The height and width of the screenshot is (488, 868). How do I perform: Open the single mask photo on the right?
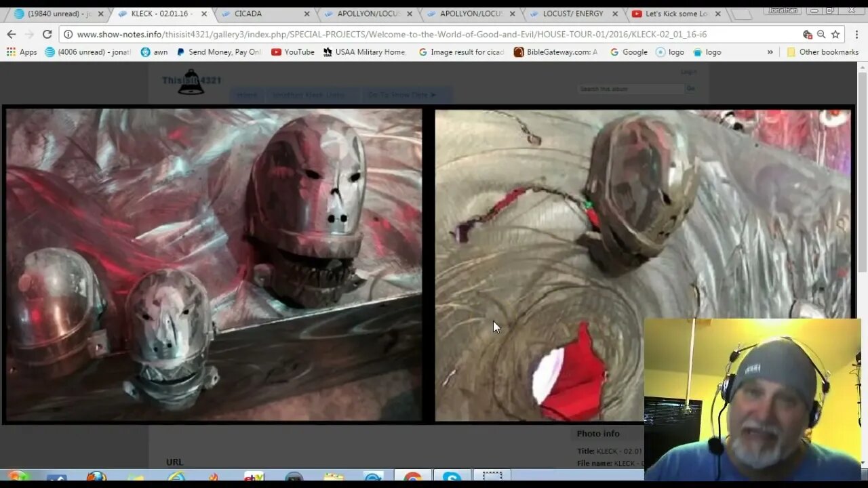tap(642, 265)
